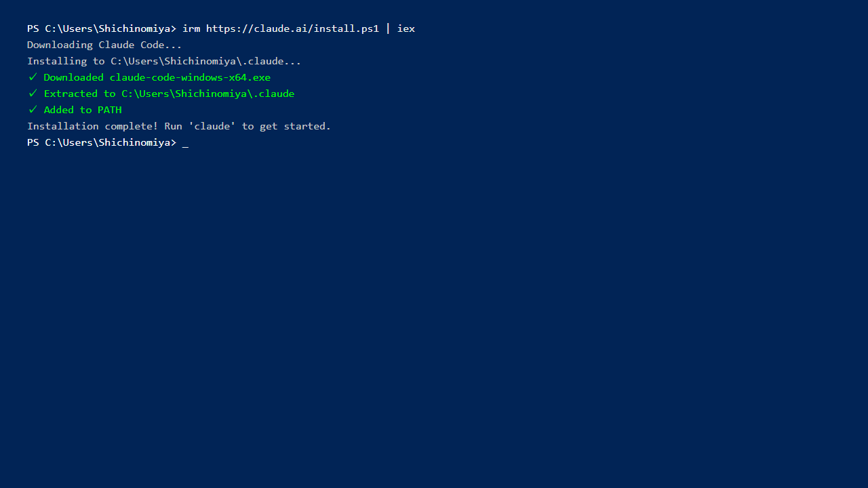Click the green 'Extracted to' words
Screen dimensions: 868x488
80,94
